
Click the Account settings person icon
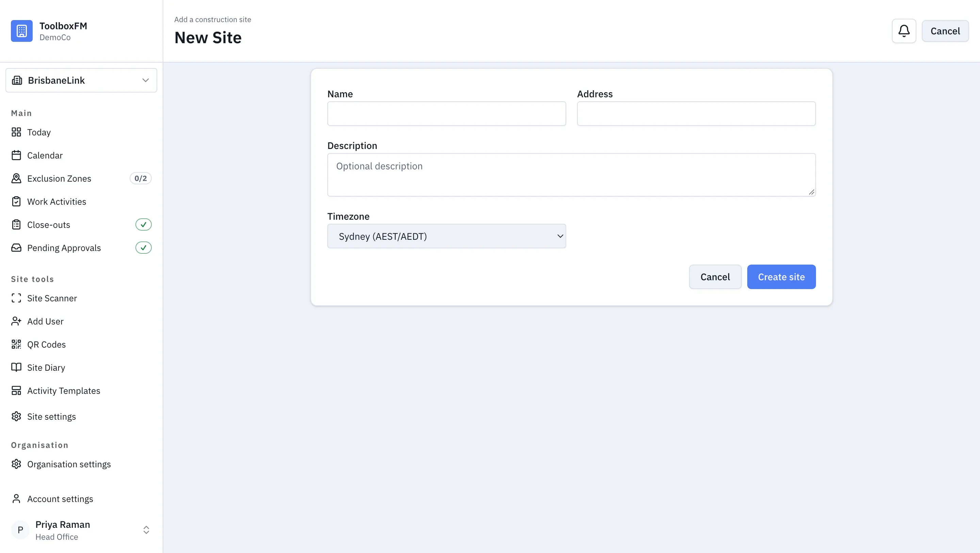[16, 499]
